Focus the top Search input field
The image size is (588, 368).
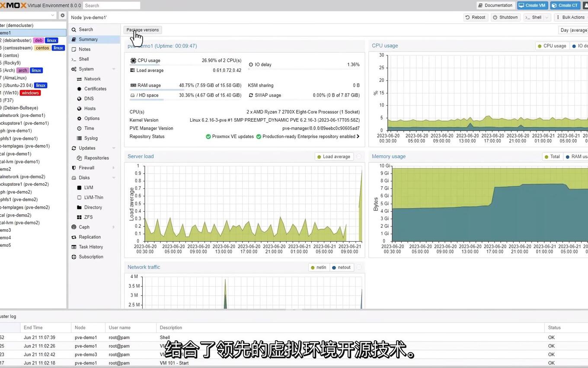click(112, 6)
